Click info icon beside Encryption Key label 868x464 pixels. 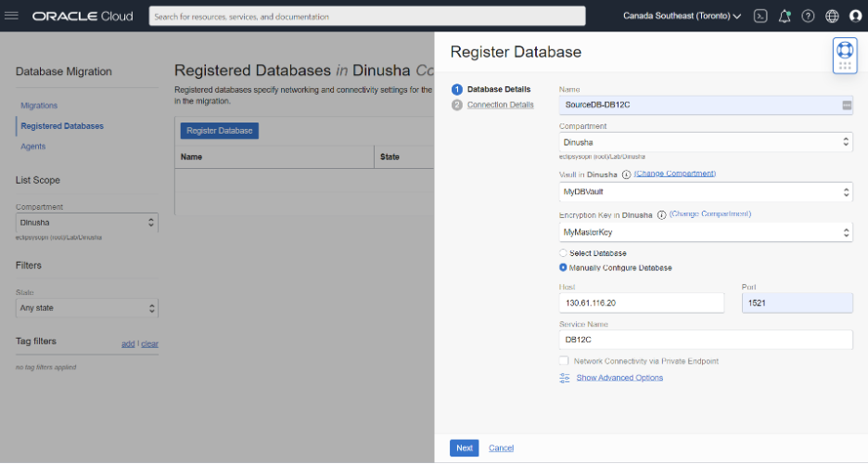tap(661, 215)
